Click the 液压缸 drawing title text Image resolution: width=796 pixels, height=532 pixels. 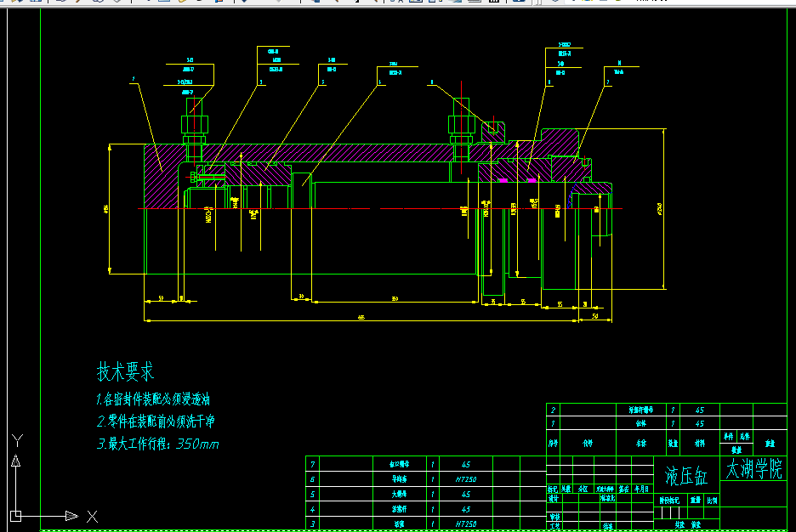point(686,476)
